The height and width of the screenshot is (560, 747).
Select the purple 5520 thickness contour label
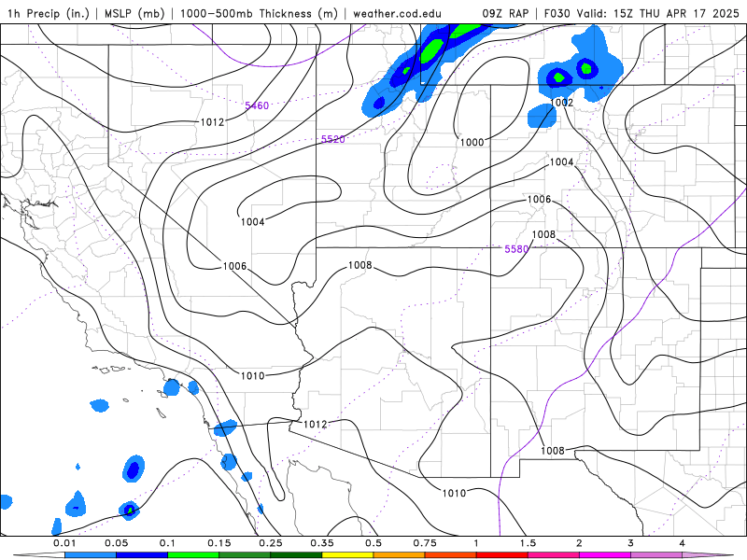click(333, 139)
